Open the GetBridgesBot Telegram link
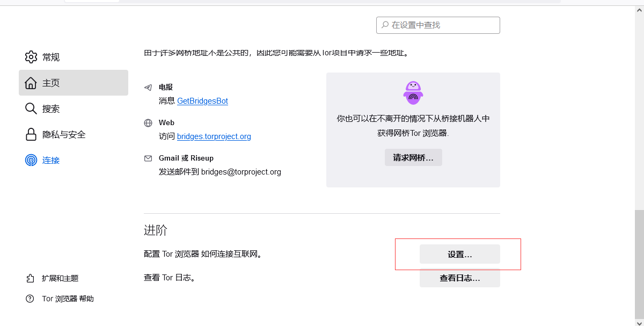This screenshot has height=326, width=644. click(202, 101)
